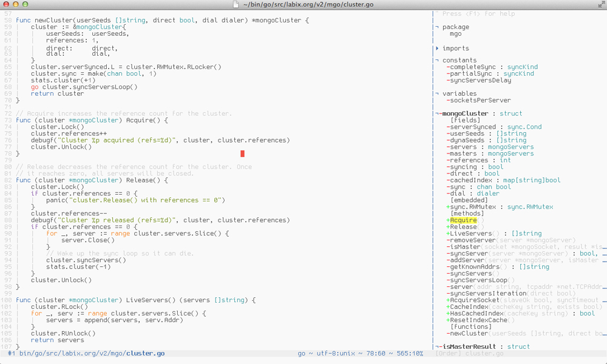Select LiveServers method in tagbar

tap(471, 233)
